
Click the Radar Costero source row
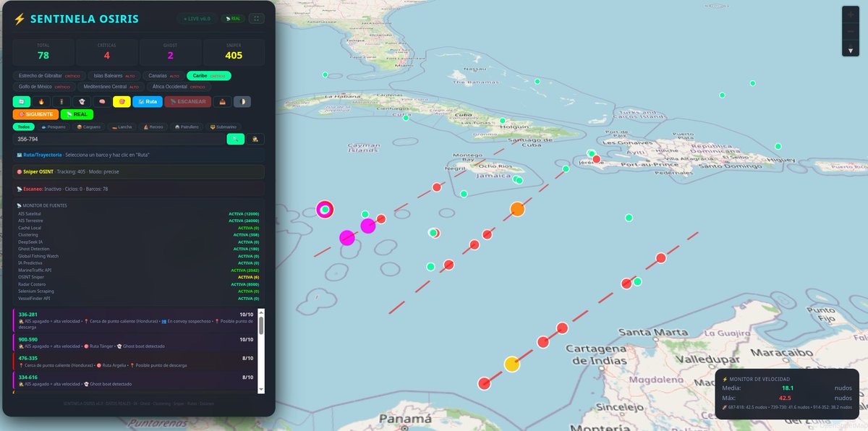[139, 284]
